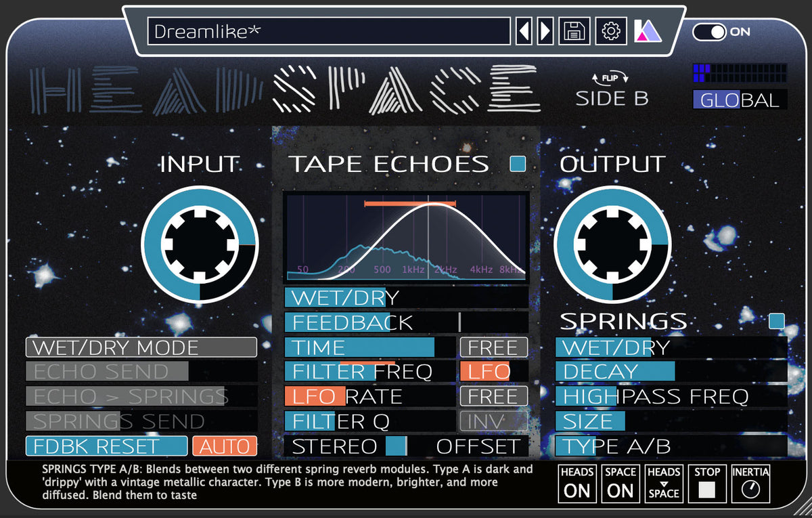Image resolution: width=812 pixels, height=518 pixels.
Task: Adjust the ECHO SEND slider
Action: click(x=141, y=371)
